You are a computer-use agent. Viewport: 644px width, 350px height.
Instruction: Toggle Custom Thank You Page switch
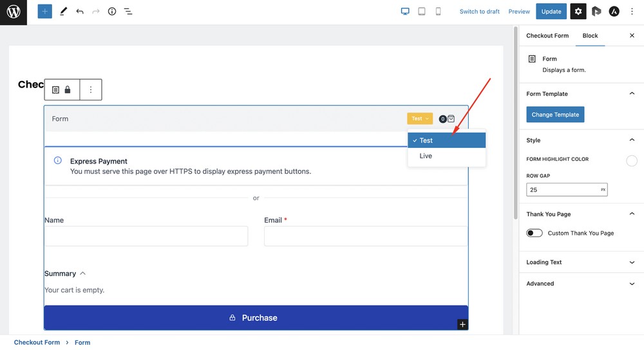535,233
